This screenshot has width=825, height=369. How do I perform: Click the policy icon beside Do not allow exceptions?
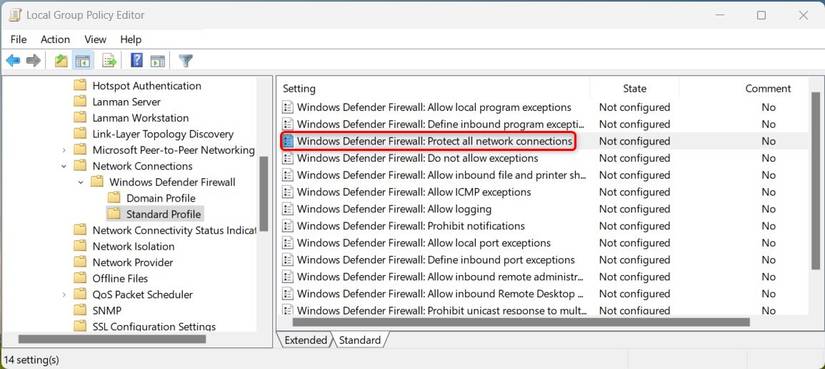[x=288, y=158]
